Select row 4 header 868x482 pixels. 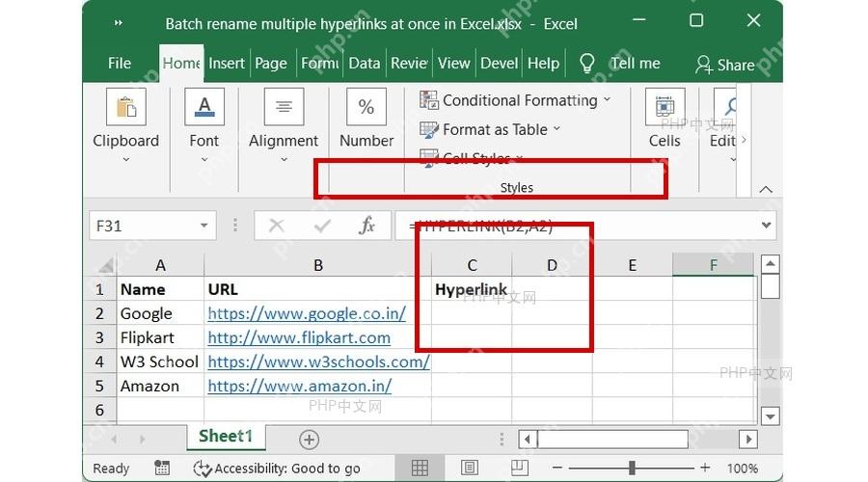click(x=99, y=361)
